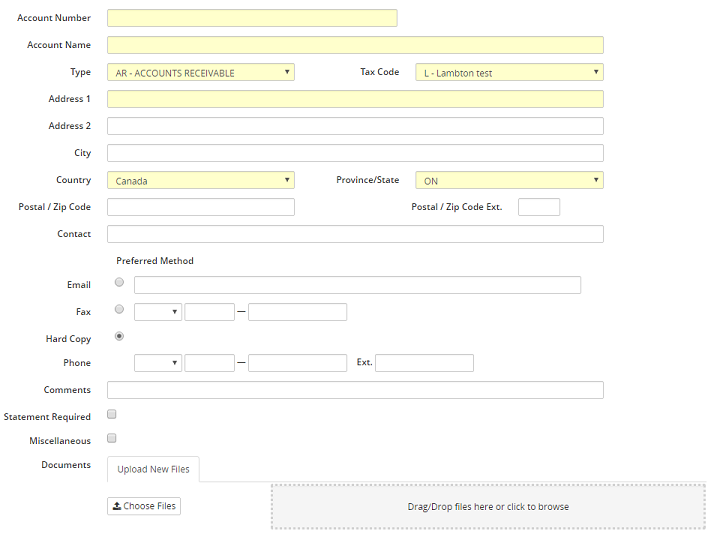711x537 pixels.
Task: Click into the Account Name field
Action: point(355,45)
